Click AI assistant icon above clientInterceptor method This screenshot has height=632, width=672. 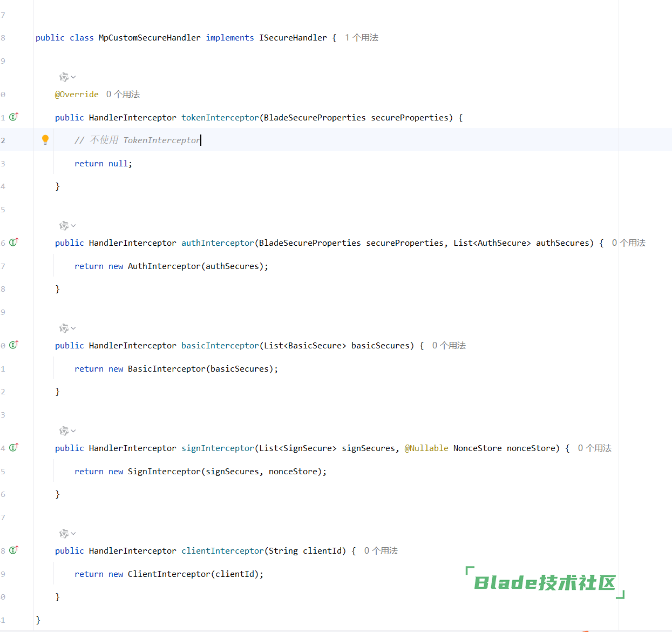(64, 534)
